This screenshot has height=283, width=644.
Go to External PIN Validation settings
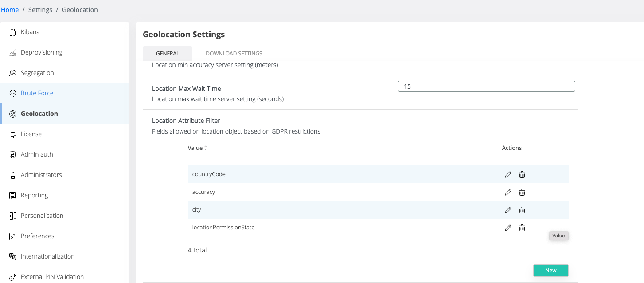coord(52,277)
